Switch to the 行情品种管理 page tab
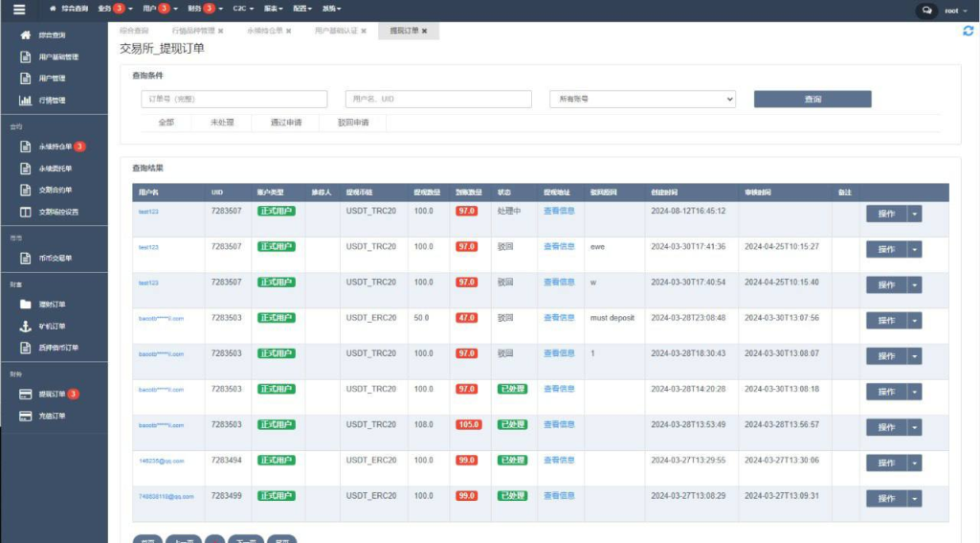 pyautogui.click(x=193, y=31)
